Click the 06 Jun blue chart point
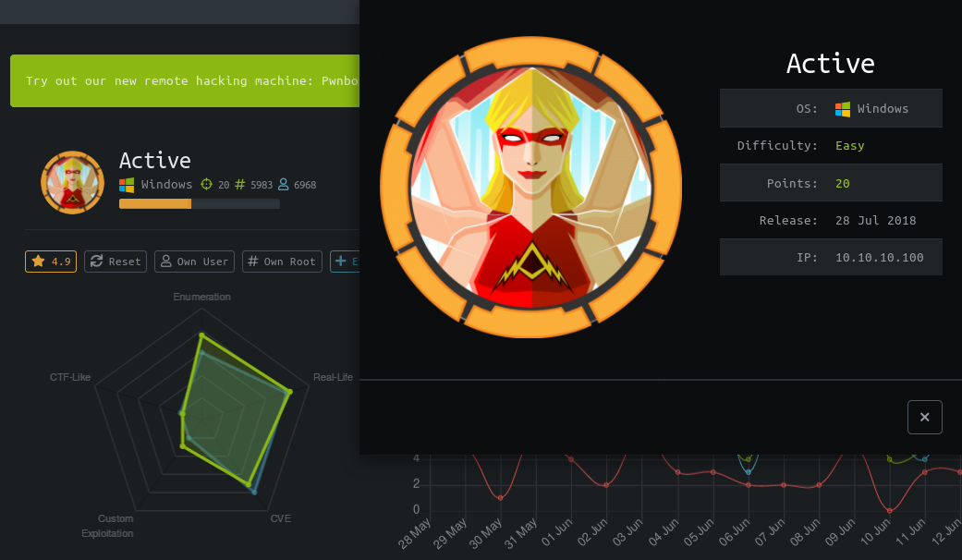This screenshot has height=560, width=962. coord(748,472)
